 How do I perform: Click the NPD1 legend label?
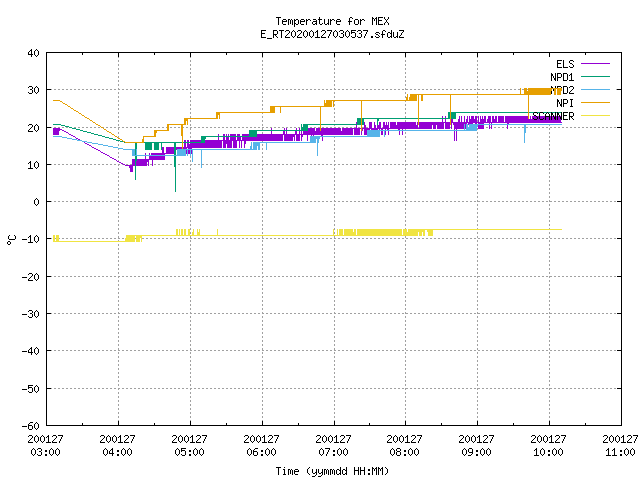click(x=562, y=77)
